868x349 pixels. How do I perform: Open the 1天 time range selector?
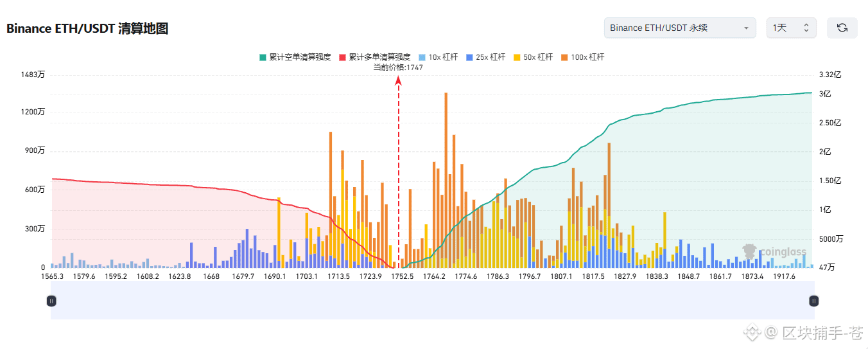click(792, 28)
